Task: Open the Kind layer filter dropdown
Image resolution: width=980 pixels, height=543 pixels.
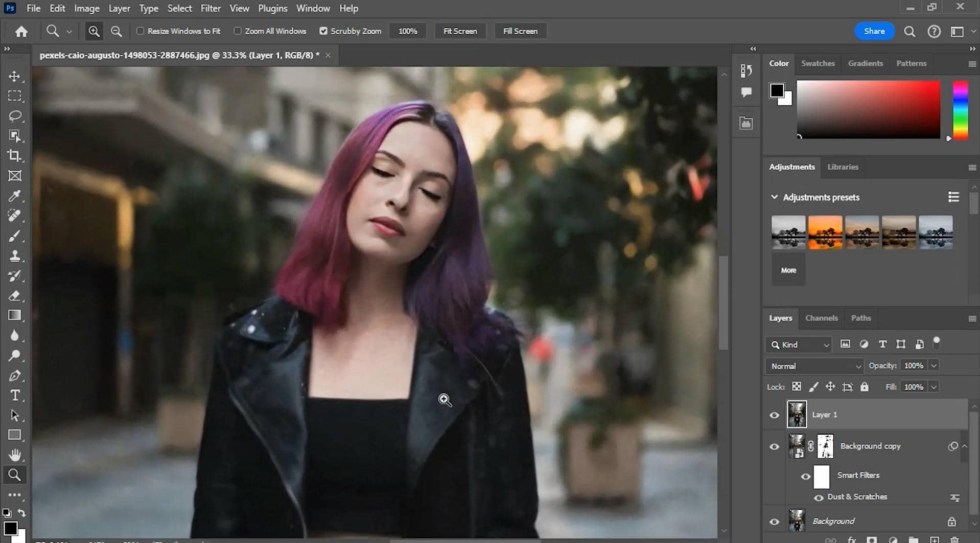Action: [x=799, y=345]
